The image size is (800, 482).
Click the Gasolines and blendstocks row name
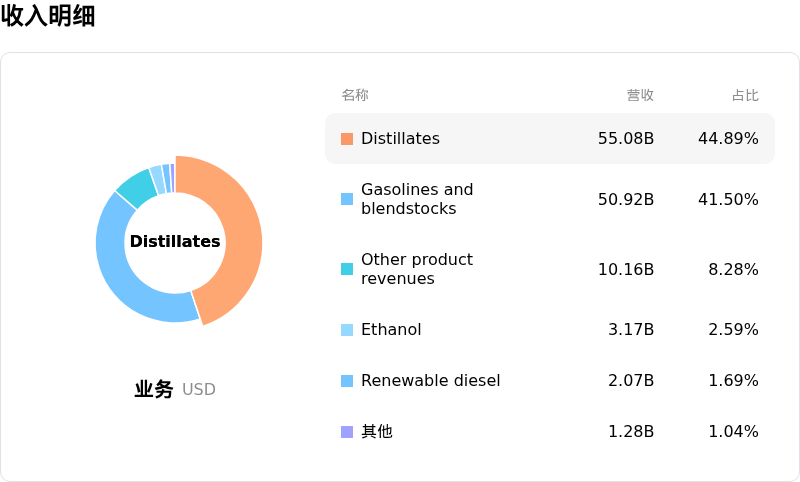click(417, 199)
